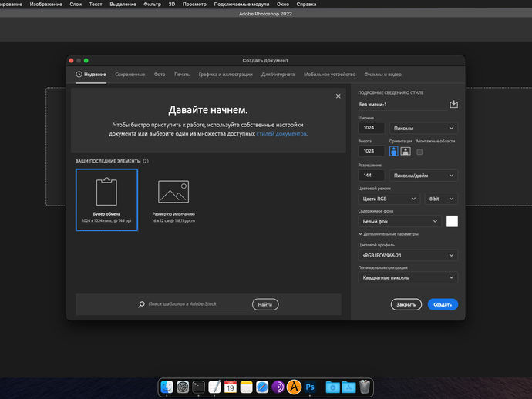The image size is (532, 399).
Task: Open the Изображение menu
Action: pyautogui.click(x=45, y=4)
